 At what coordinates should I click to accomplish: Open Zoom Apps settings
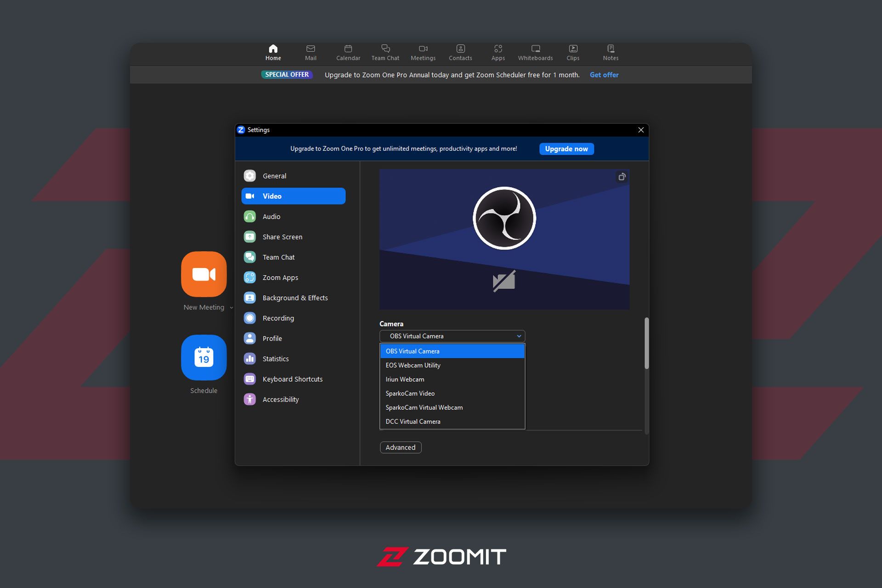294,277
